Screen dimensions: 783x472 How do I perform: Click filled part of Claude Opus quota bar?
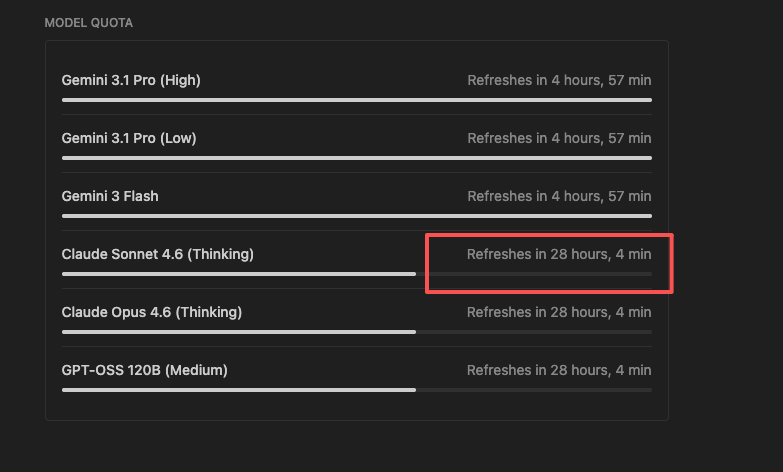point(239,332)
